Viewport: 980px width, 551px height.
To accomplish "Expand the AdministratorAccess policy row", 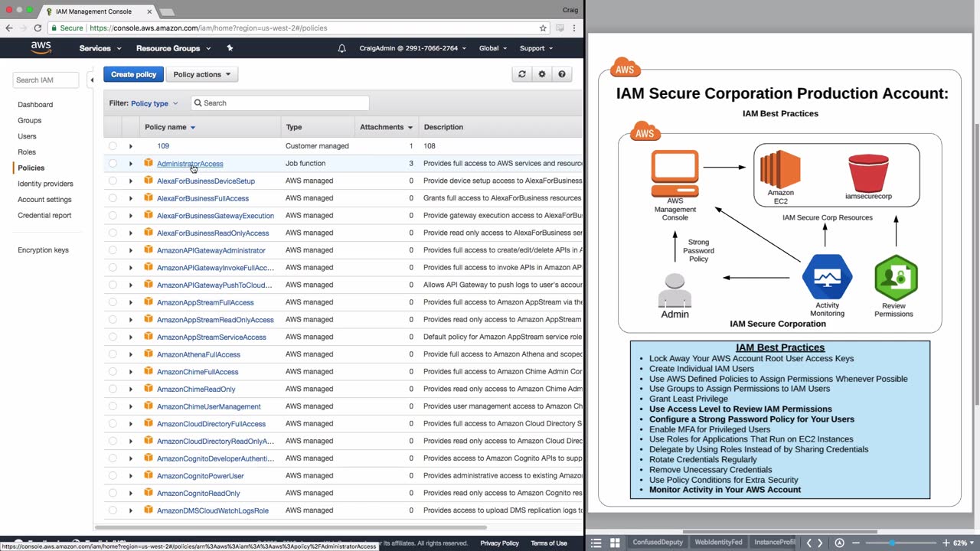I will pos(131,163).
